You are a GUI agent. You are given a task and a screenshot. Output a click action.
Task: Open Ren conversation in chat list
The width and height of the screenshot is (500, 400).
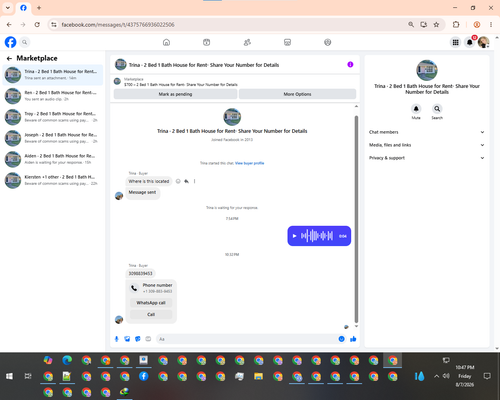[x=53, y=96]
